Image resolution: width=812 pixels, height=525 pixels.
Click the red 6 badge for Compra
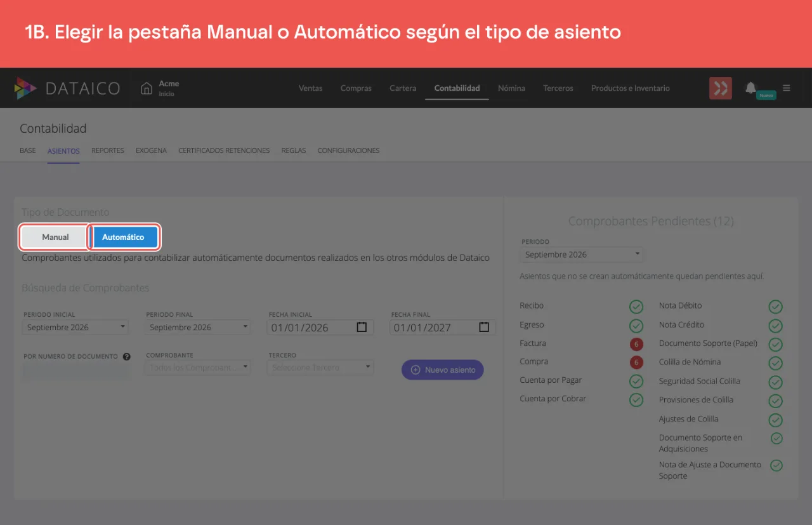point(636,362)
